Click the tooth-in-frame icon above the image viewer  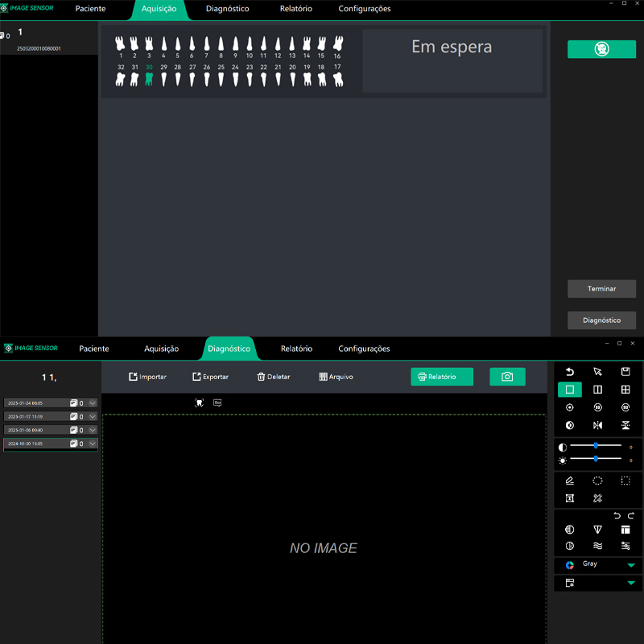(x=199, y=403)
